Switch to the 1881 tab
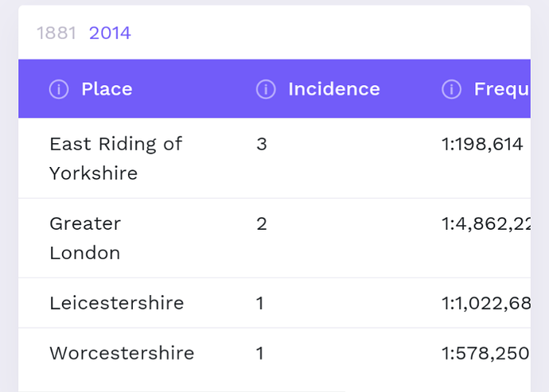The height and width of the screenshot is (392, 549). [x=56, y=33]
